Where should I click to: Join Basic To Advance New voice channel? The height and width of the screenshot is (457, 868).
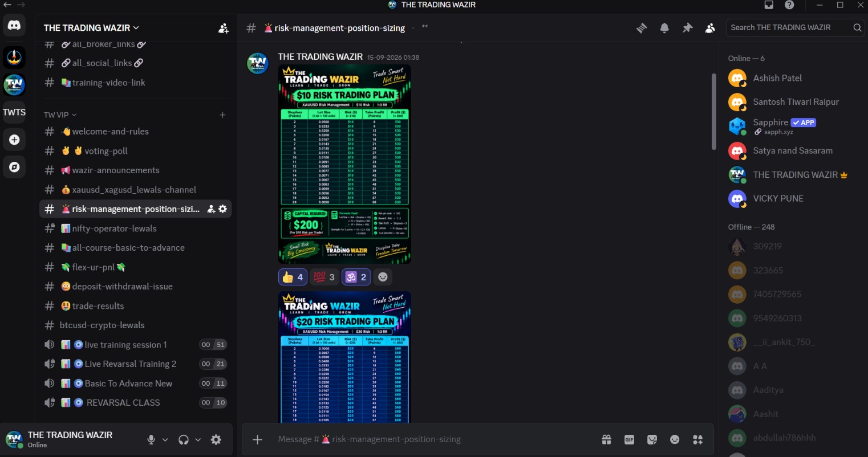coord(135,383)
